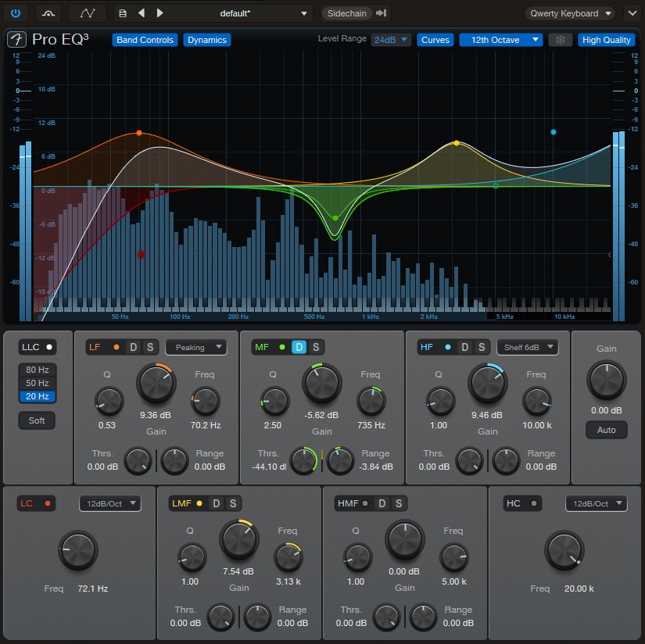Select the previous preset arrow icon
This screenshot has height=644, width=645.
pos(141,13)
